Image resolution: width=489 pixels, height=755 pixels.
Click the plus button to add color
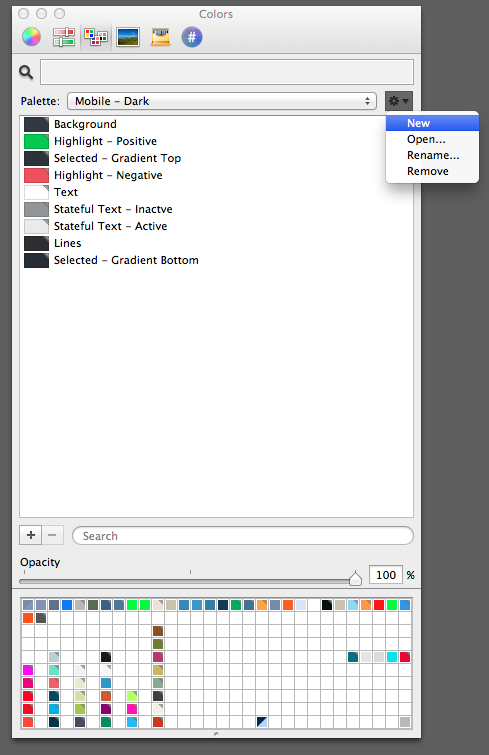click(31, 535)
